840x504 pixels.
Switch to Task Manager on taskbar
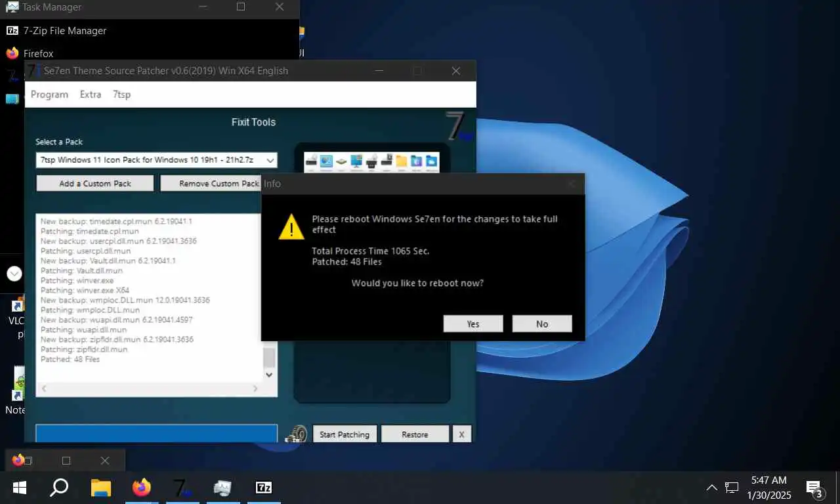click(x=222, y=488)
